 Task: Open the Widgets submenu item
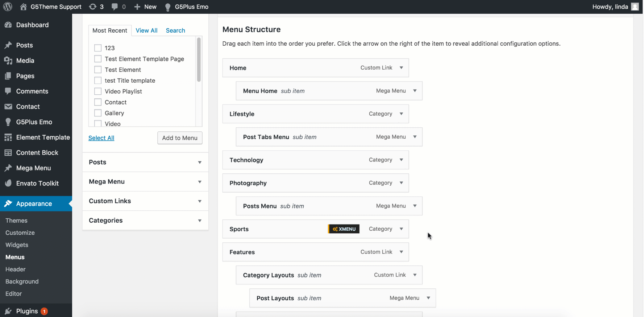pyautogui.click(x=17, y=245)
